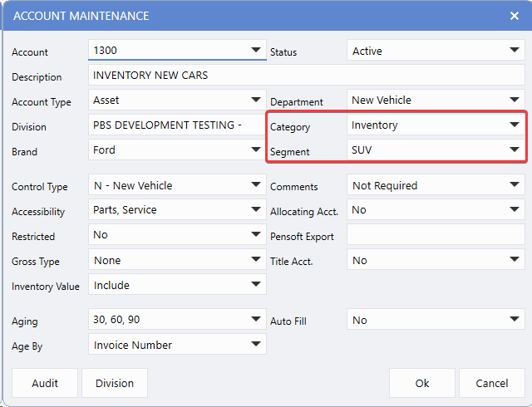Expand the Comments dropdown showing Not Required

pos(515,185)
